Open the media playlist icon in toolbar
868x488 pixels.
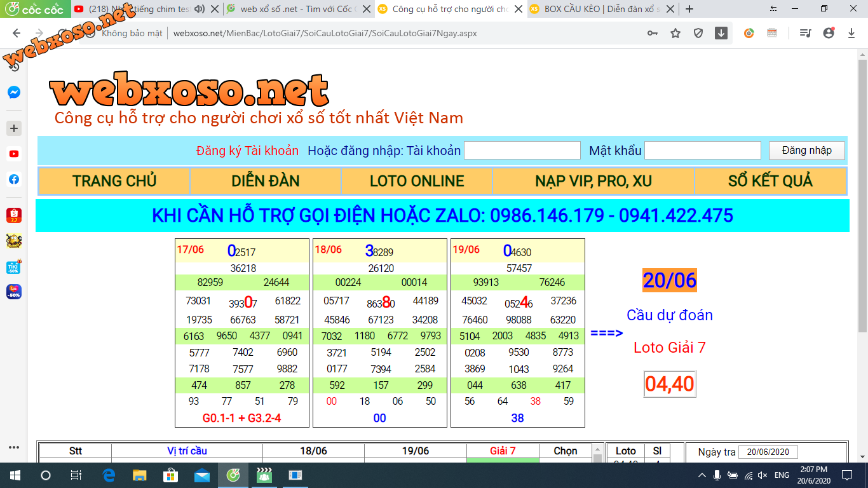805,33
